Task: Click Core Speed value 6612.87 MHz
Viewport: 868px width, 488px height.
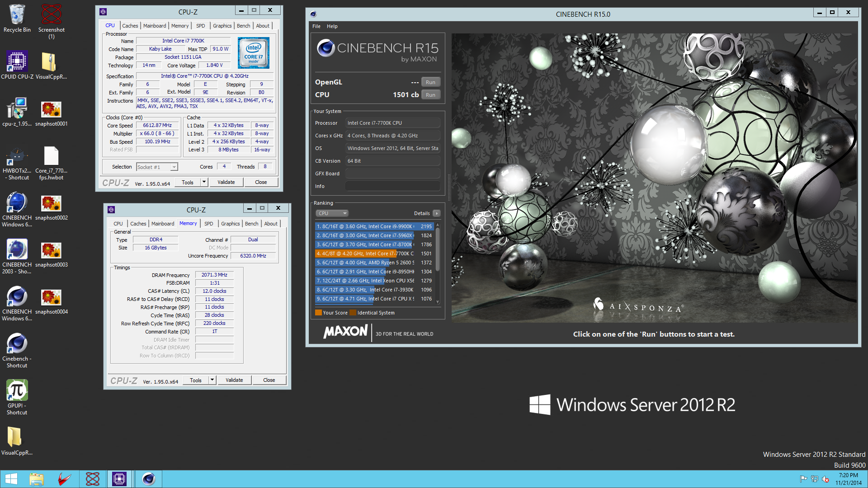Action: 157,126
